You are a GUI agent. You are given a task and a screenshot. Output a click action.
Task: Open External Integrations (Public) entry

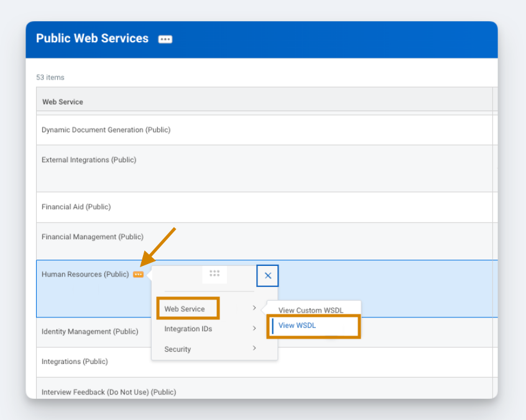(88, 160)
